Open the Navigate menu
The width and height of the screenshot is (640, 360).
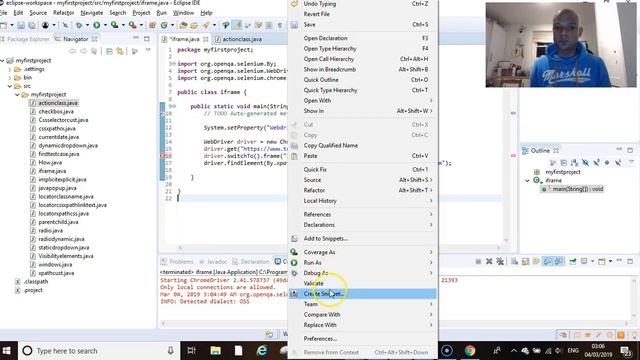[x=92, y=13]
